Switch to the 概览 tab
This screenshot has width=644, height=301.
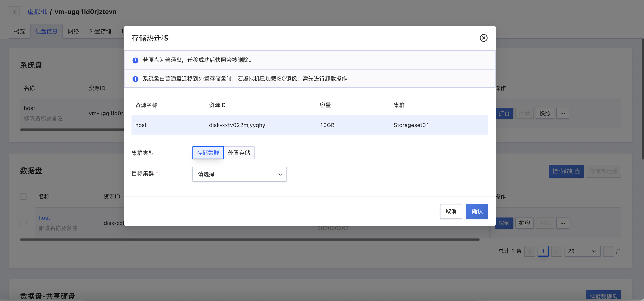coord(20,31)
